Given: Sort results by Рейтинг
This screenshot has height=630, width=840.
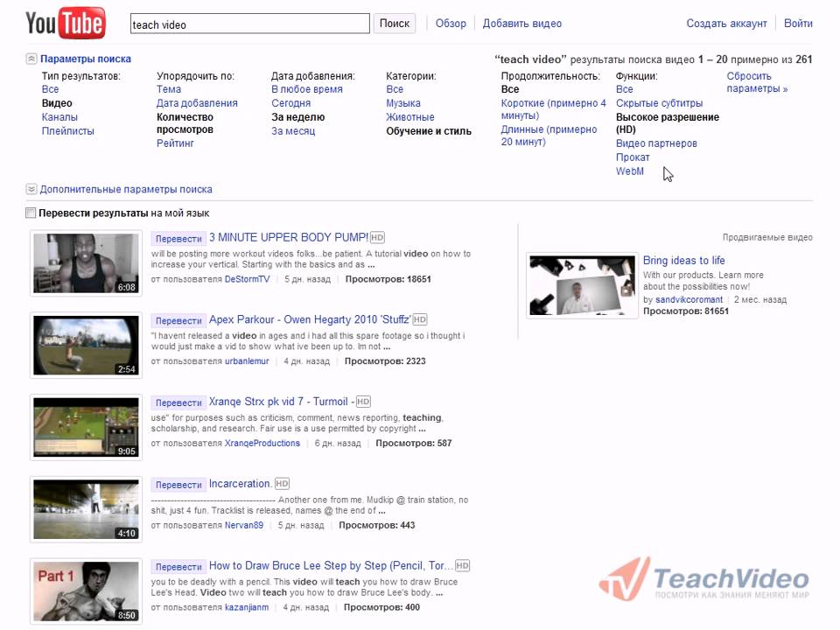Looking at the screenshot, I should coord(175,143).
